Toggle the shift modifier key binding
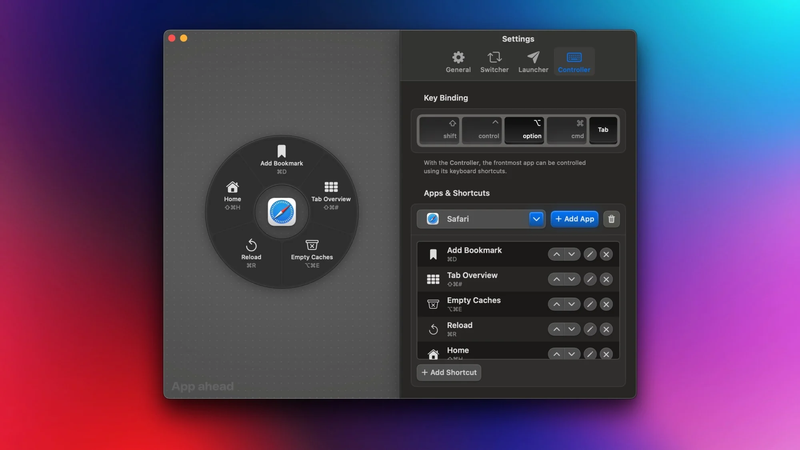This screenshot has height=450, width=800. coord(439,130)
